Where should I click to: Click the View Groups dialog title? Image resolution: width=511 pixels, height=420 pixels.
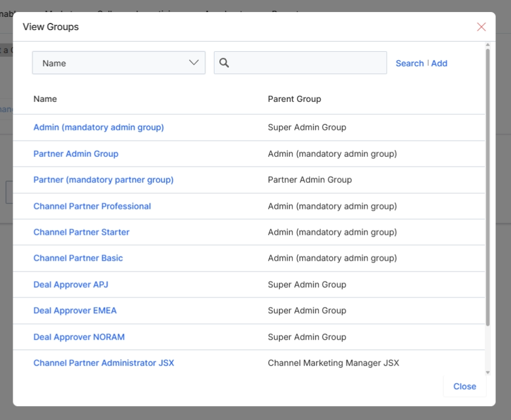[51, 27]
